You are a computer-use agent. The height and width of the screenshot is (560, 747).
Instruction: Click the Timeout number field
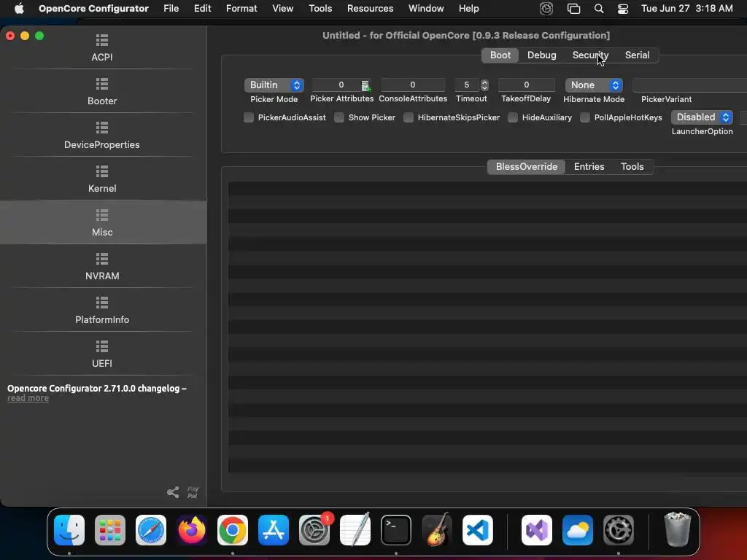click(467, 85)
